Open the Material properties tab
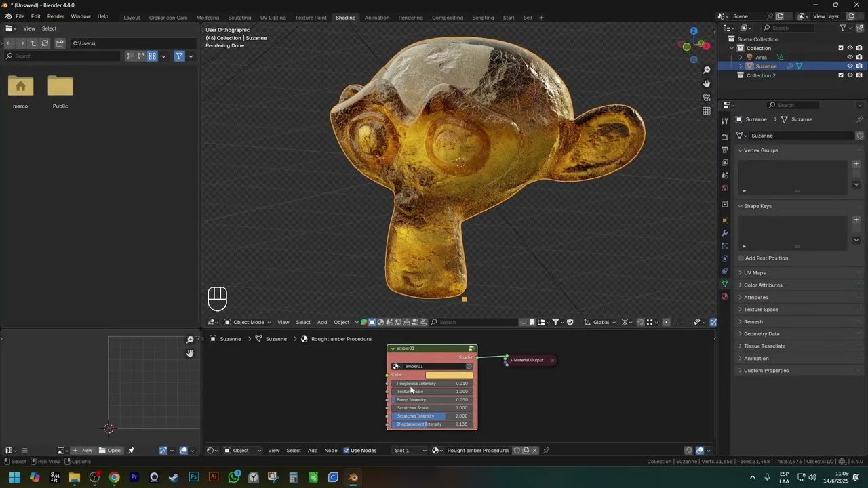This screenshot has height=488, width=868. point(724,296)
